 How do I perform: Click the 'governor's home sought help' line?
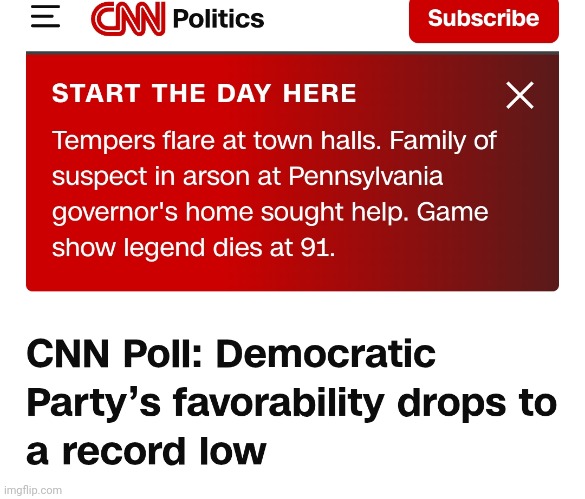[231, 212]
